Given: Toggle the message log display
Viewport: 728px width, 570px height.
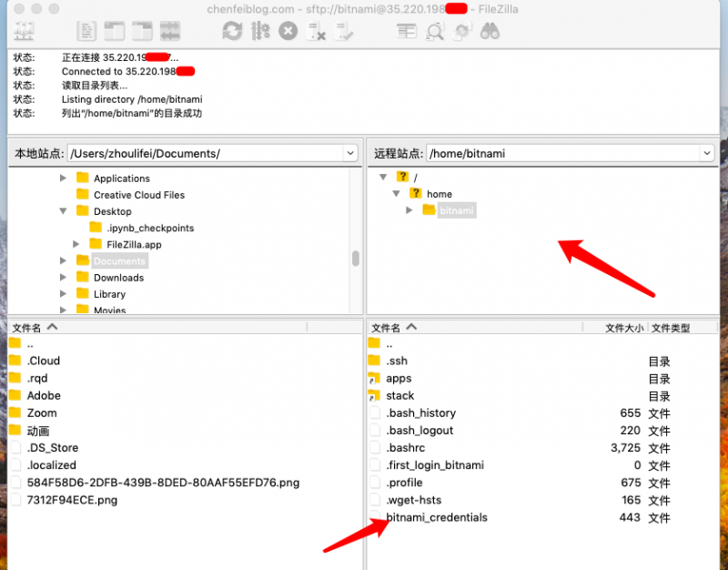Looking at the screenshot, I should point(86,32).
